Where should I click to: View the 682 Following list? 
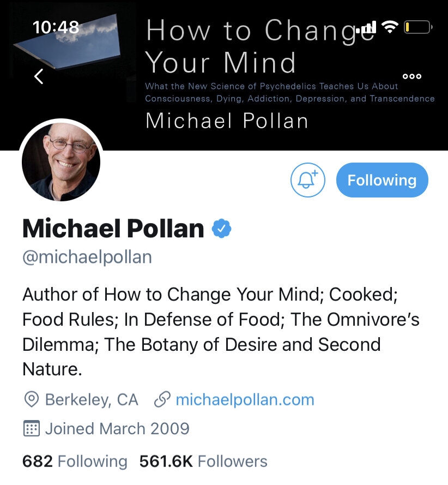click(x=75, y=462)
